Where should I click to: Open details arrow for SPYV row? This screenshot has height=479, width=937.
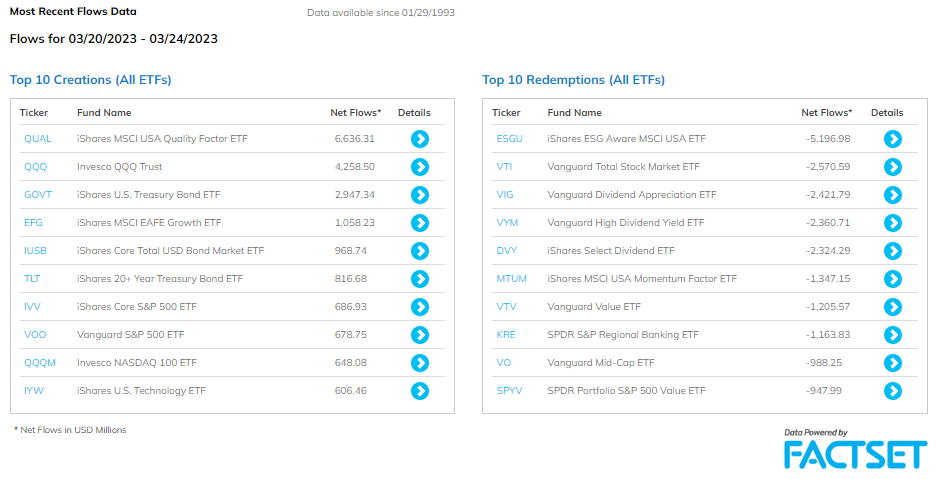coord(893,391)
